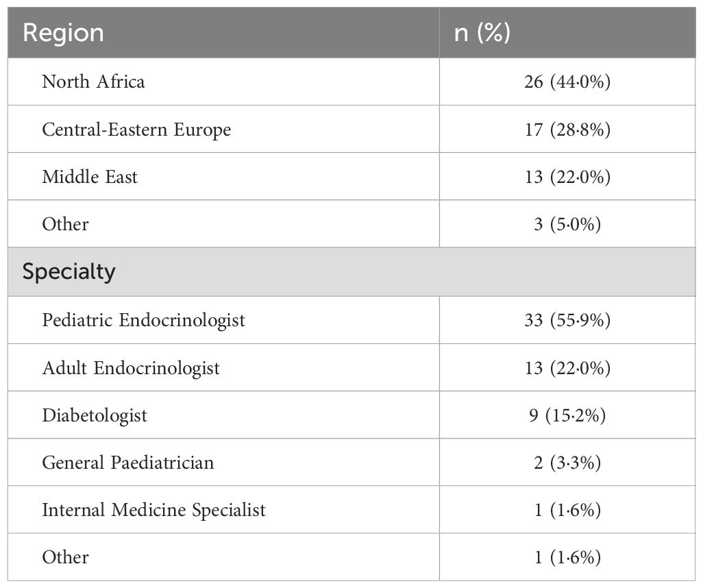Click the Middle East row label
703x588 pixels.
tap(90, 177)
